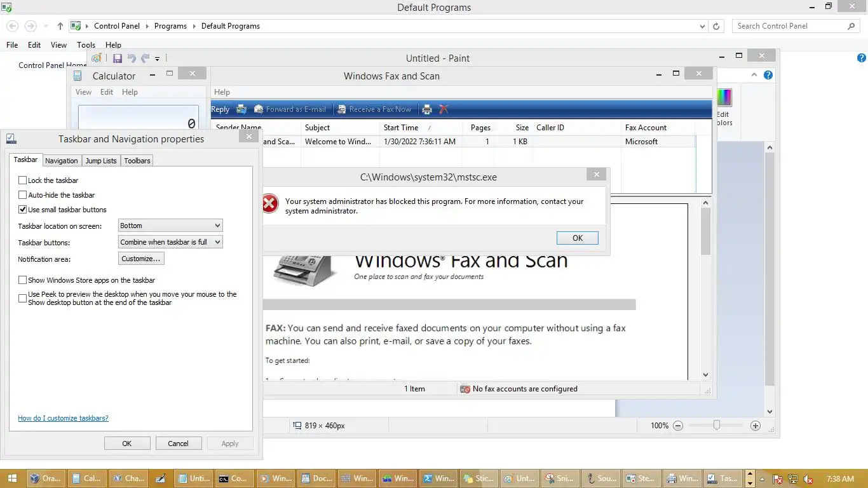
Task: Show hidden icons in the system tray
Action: click(x=761, y=479)
